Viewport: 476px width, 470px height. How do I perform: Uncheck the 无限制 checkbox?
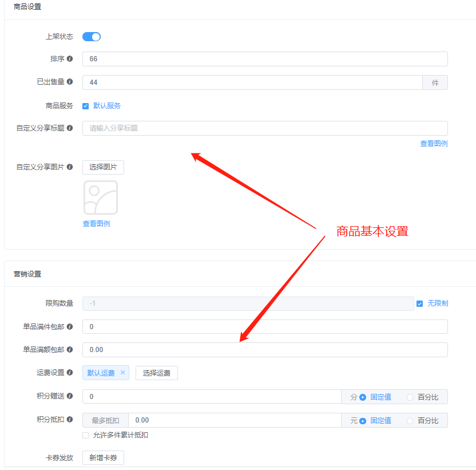[x=419, y=303]
